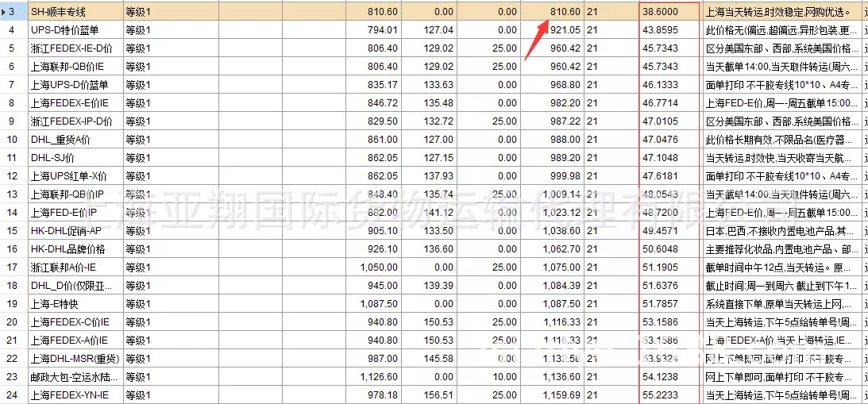Select the unit price 46.7714 cell

669,103
